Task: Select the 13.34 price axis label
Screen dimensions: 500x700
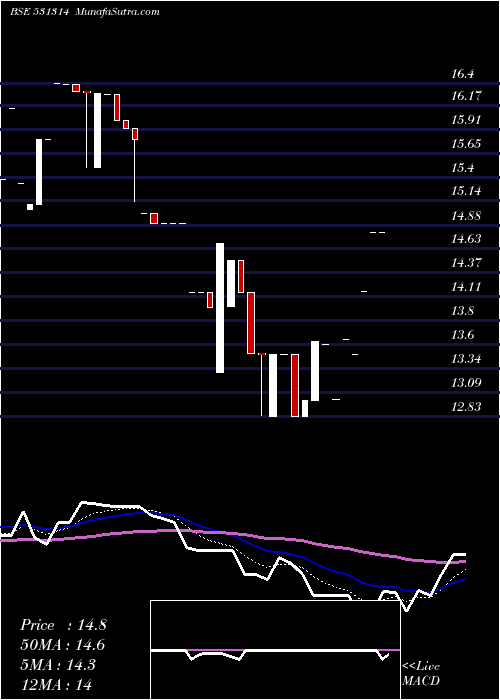Action: point(467,358)
